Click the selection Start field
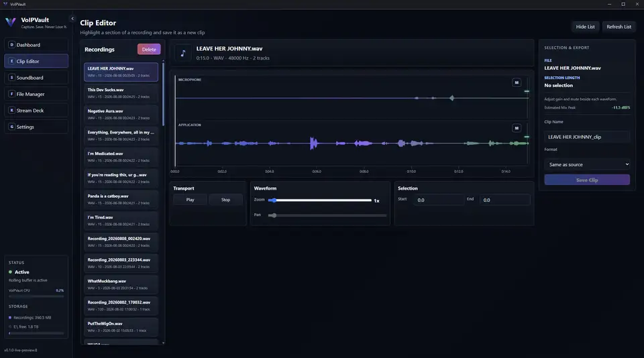The width and height of the screenshot is (644, 358). (438, 200)
